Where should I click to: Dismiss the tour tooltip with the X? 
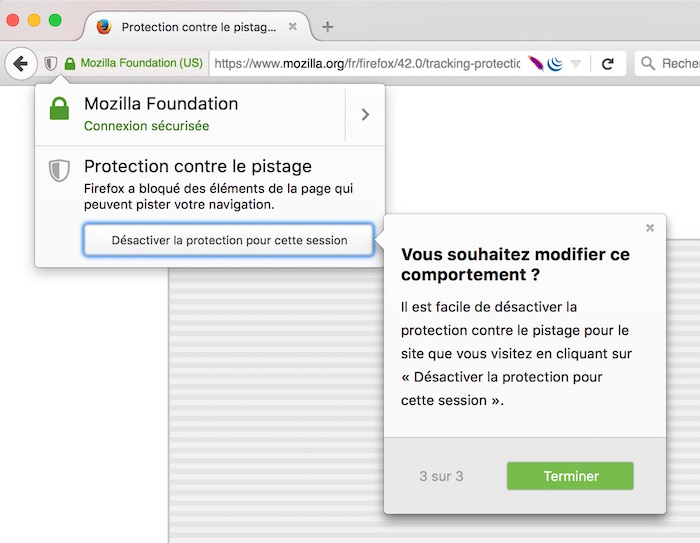(x=650, y=228)
